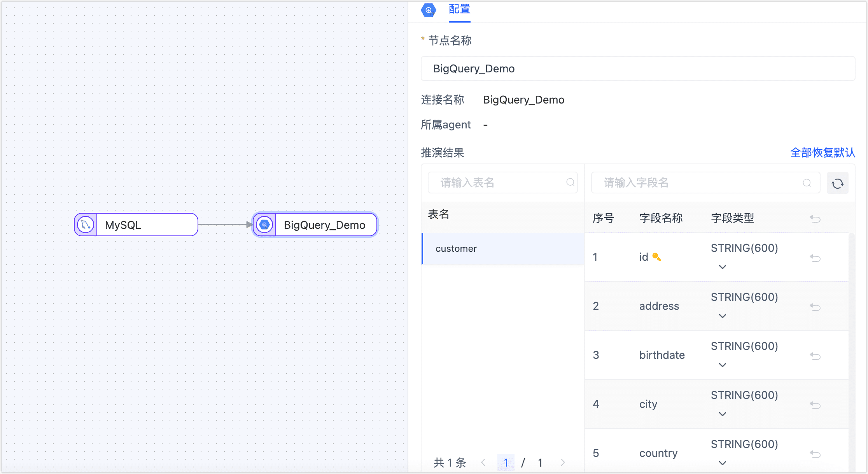Click the refresh icon next to the field search
The width and height of the screenshot is (868, 474).
click(x=837, y=183)
